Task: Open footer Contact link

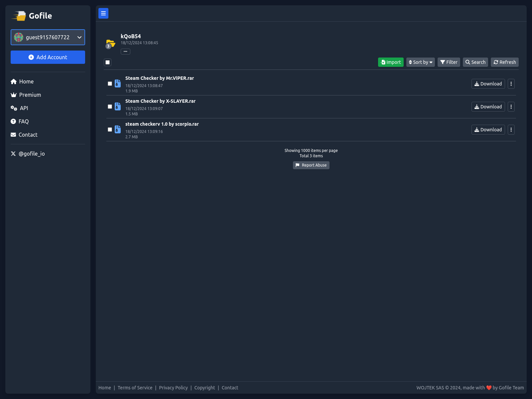Action: coord(230,388)
